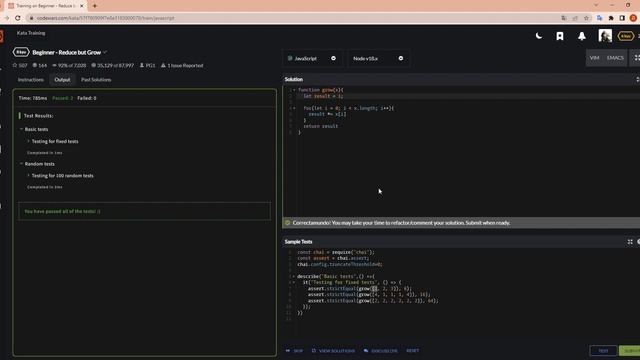640x360 pixels.
Task: Click the 'let result = 1;' line in the editor
Action: click(323, 96)
